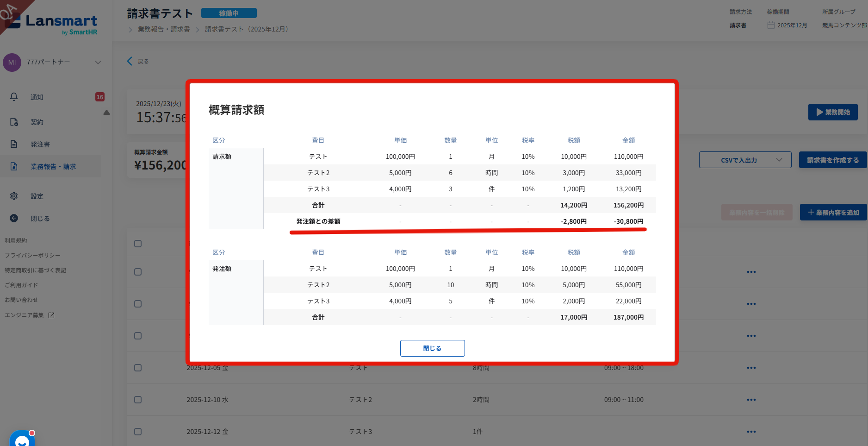Click the 業務内容を一括削除 button
The image size is (868, 446).
coord(757,212)
